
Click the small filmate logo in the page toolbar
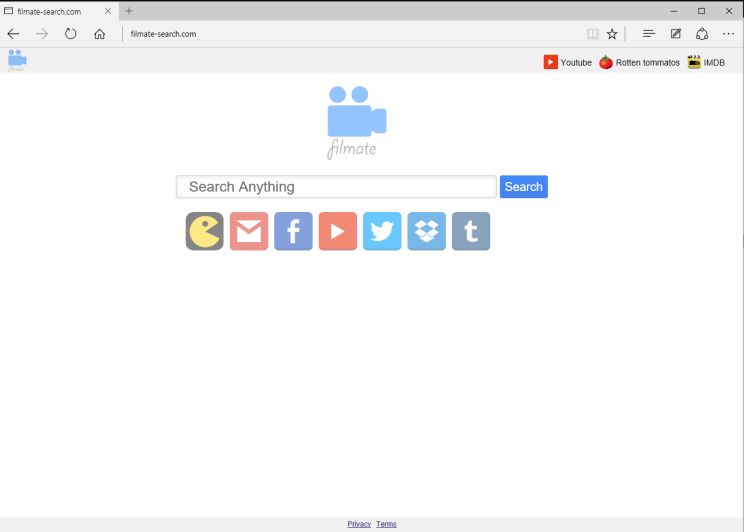point(17,61)
